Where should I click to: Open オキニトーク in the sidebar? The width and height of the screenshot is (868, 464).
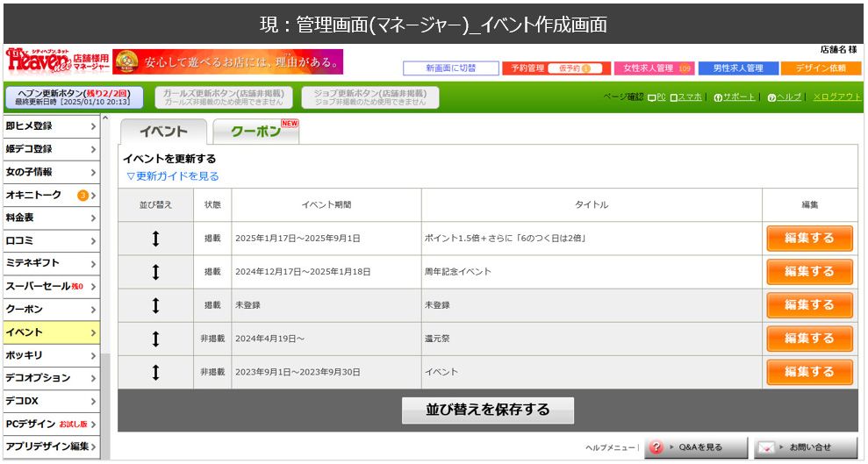50,195
